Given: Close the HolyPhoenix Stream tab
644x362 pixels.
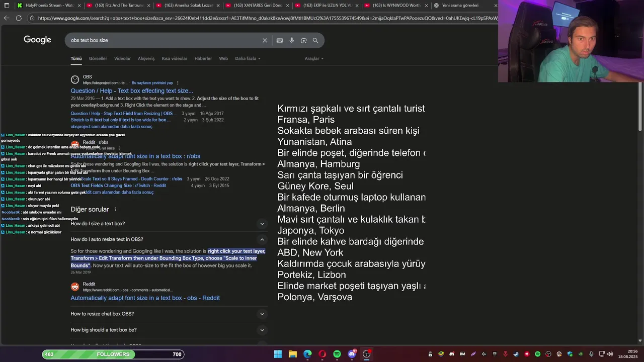Looking at the screenshot, I should pyautogui.click(x=79, y=6).
